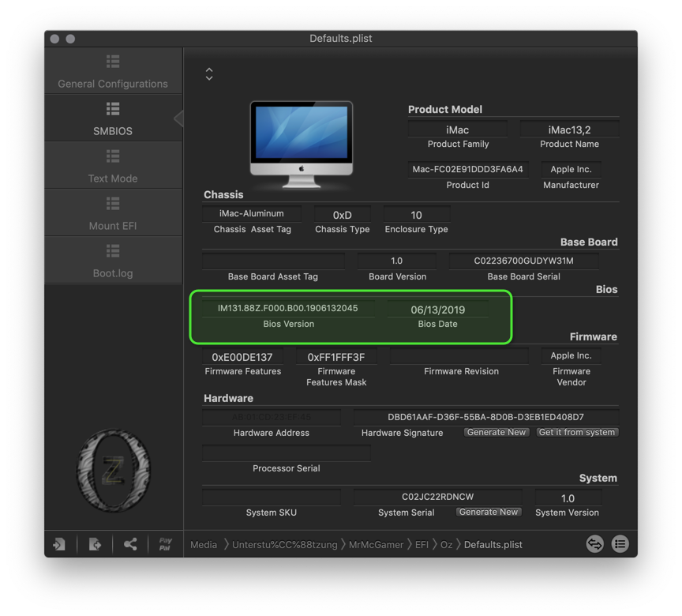Click the empty System SKU field

[x=272, y=498]
